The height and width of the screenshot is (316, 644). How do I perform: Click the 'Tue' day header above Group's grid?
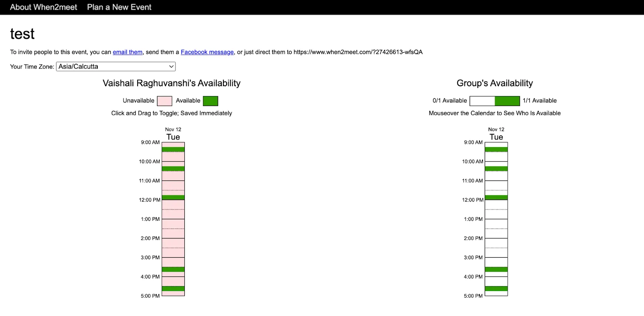[x=496, y=137]
